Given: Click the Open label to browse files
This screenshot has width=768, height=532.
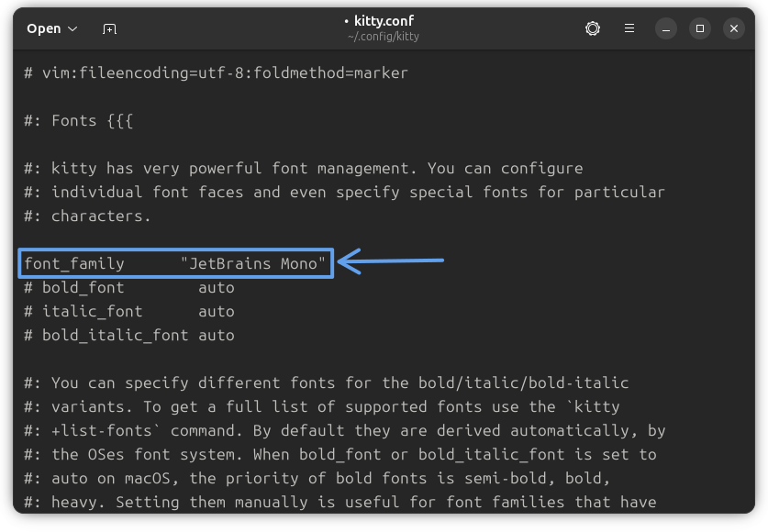Looking at the screenshot, I should coord(44,28).
